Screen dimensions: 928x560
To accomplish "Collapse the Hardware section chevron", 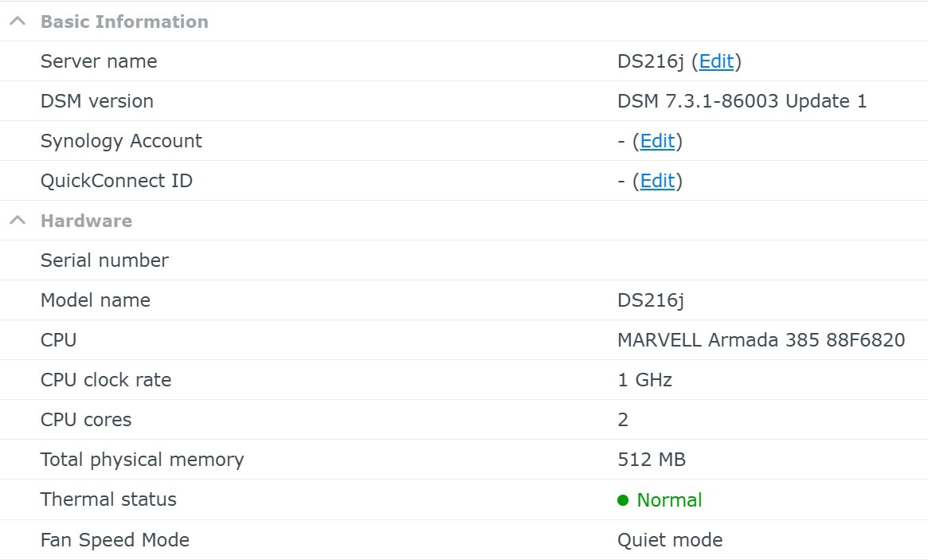I will [18, 221].
